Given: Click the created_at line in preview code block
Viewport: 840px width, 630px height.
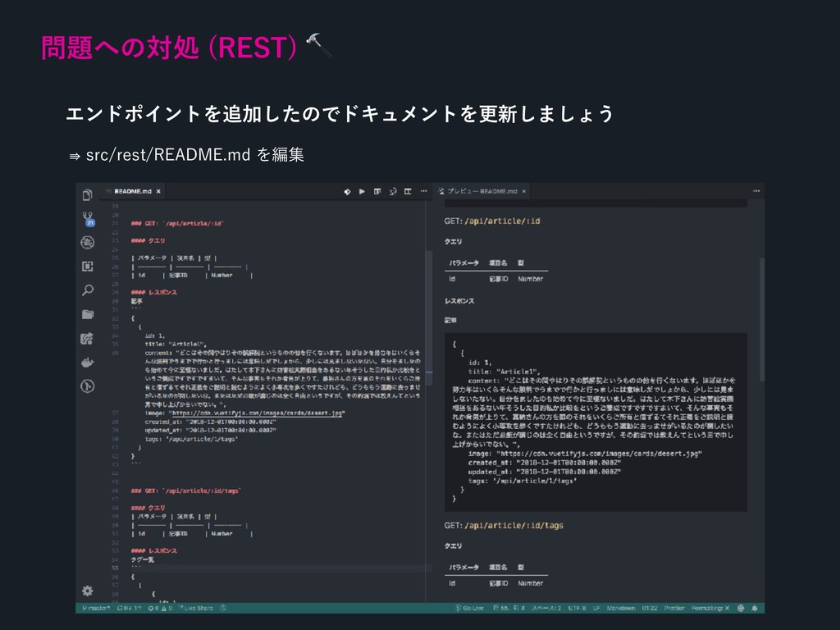Looking at the screenshot, I should click(x=545, y=463).
